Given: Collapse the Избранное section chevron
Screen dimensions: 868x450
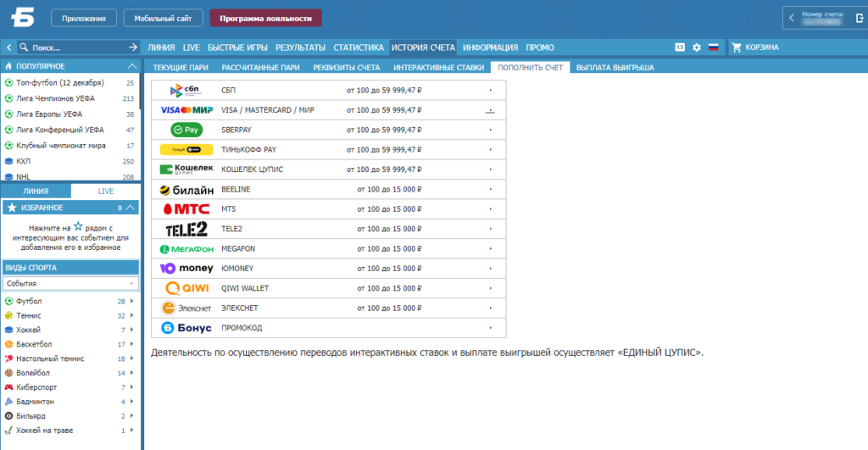Looking at the screenshot, I should click(131, 208).
